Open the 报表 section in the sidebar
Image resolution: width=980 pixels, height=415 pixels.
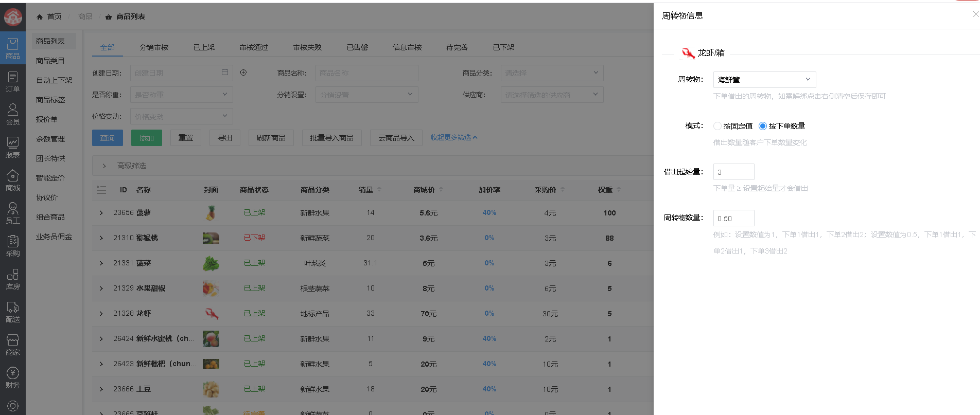(13, 148)
